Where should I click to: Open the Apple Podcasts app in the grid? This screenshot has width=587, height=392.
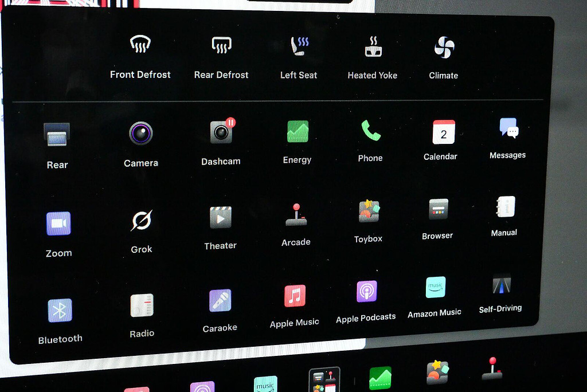coord(366,302)
